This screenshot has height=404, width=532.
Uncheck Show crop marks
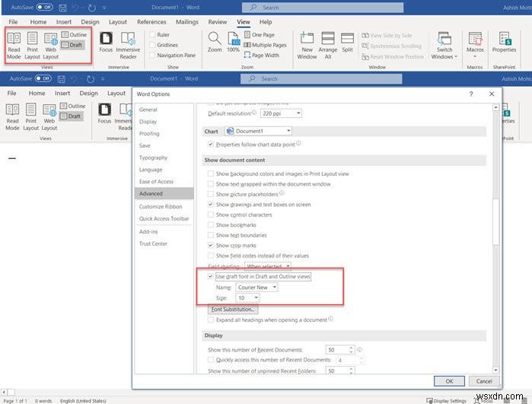coord(210,245)
